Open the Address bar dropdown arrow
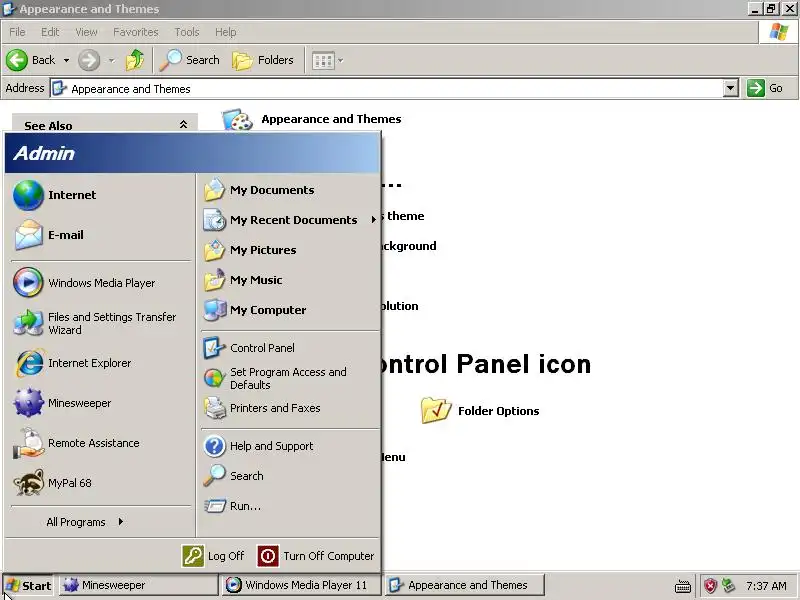 [731, 88]
